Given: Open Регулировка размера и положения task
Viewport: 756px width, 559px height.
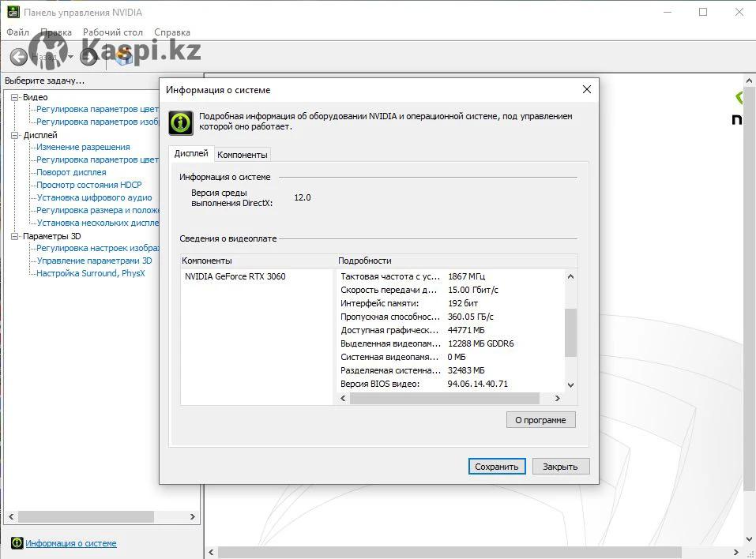Looking at the screenshot, I should [97, 210].
